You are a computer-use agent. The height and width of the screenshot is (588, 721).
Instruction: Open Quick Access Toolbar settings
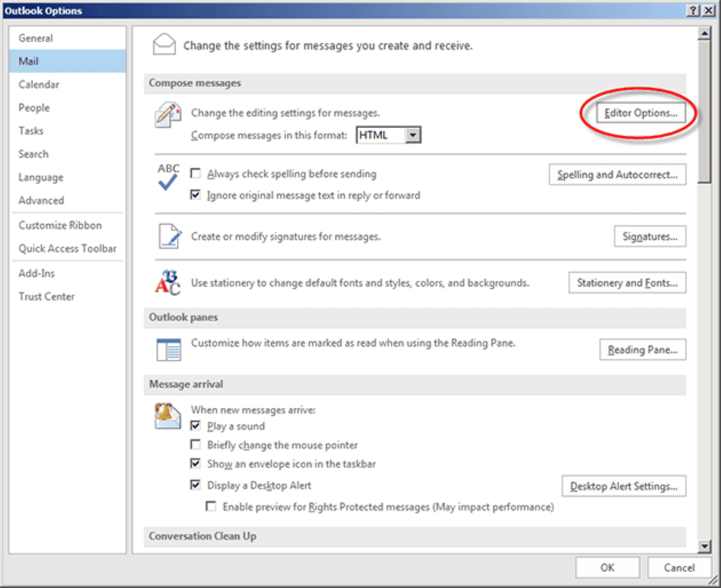pyautogui.click(x=67, y=248)
